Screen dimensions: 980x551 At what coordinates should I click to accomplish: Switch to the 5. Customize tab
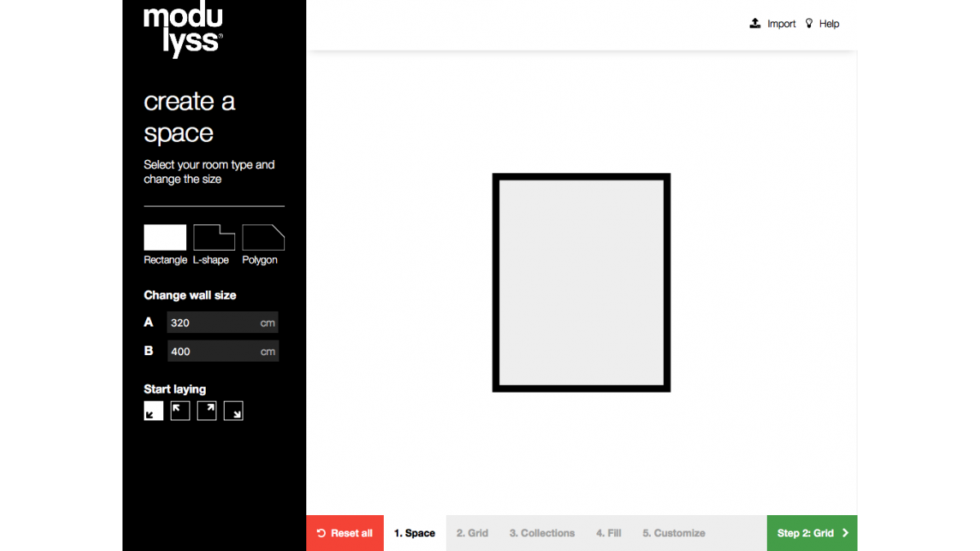tap(674, 533)
